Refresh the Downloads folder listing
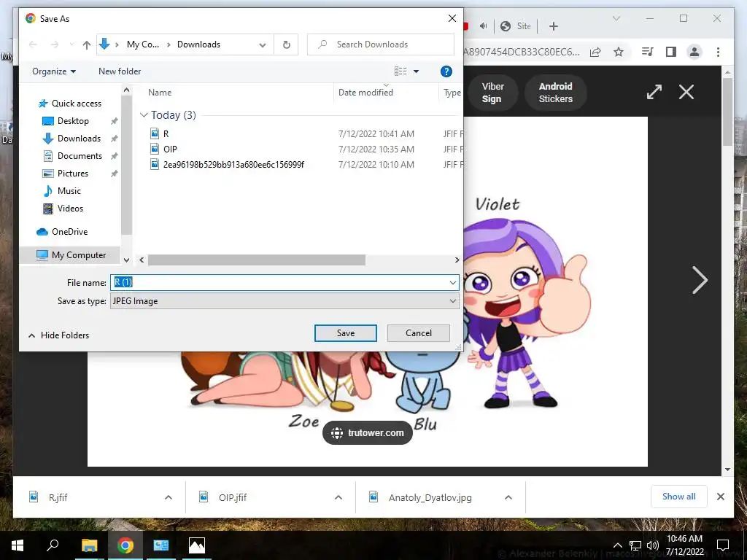The image size is (747, 560). 286,44
